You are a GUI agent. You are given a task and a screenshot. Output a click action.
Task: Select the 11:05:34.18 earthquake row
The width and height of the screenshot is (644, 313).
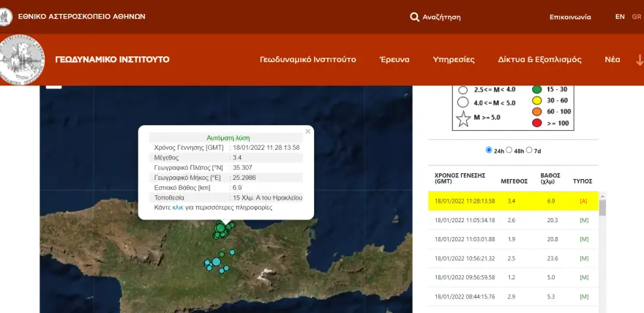tap(512, 220)
